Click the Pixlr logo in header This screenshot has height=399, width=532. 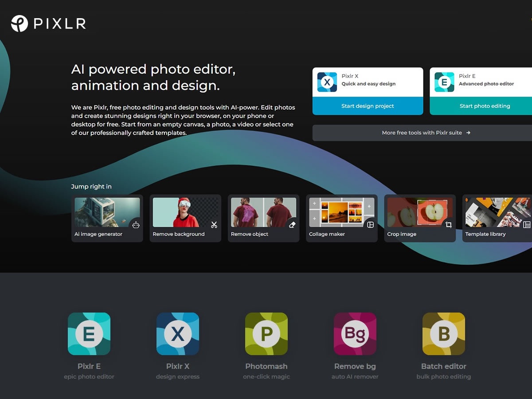click(x=48, y=23)
